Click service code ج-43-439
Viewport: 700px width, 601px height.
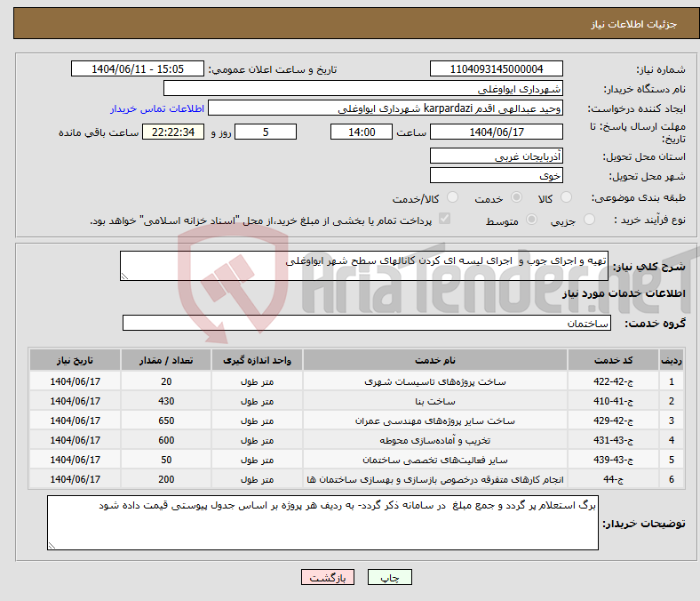tap(614, 460)
